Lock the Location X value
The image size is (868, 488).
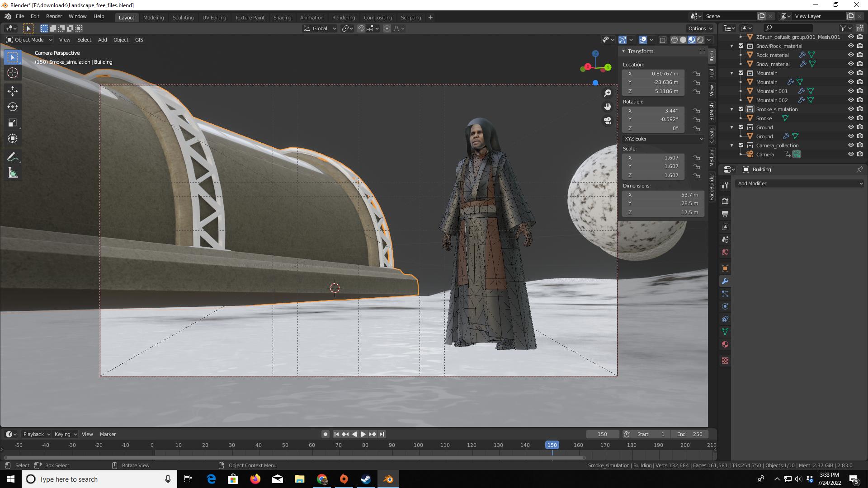697,74
